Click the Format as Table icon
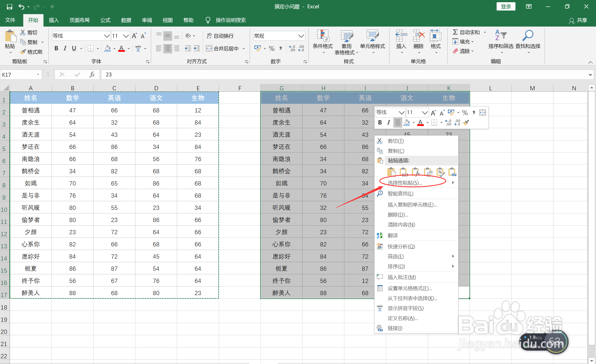Image resolution: width=596 pixels, height=364 pixels. [347, 36]
